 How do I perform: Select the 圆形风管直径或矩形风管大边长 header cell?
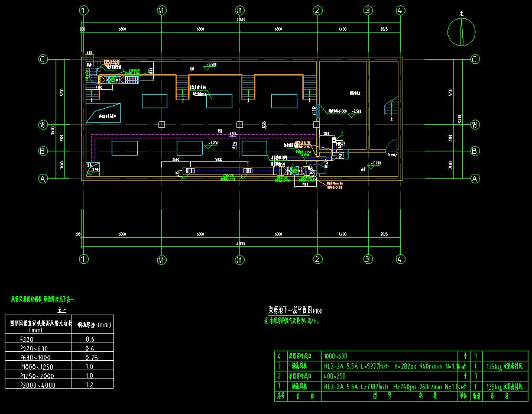[38, 325]
